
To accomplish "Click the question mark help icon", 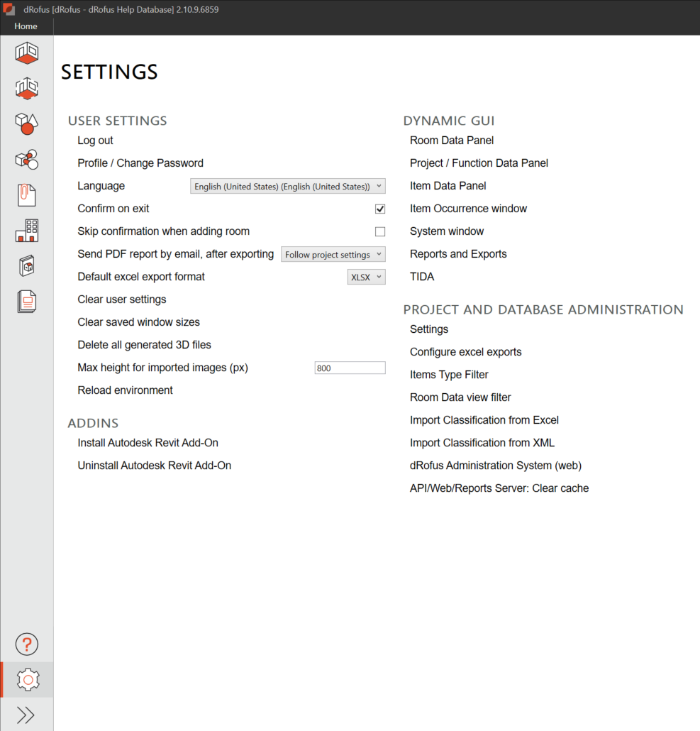I will tap(27, 644).
